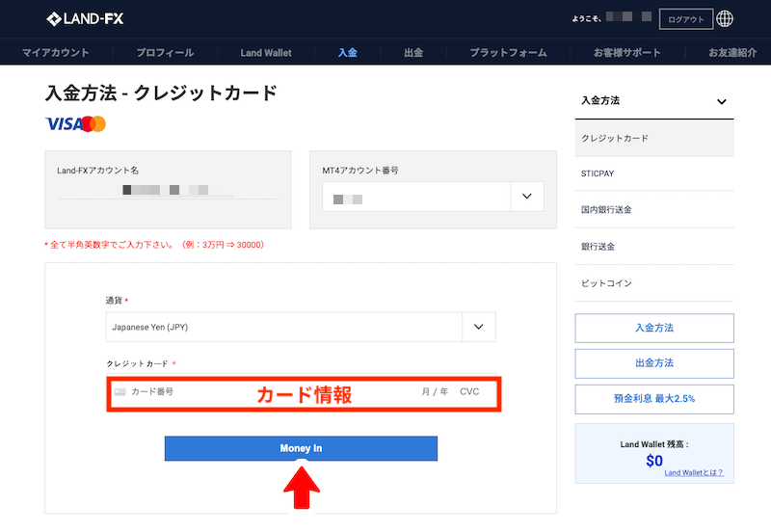This screenshot has height=532, width=771.
Task: Select 国内銀行送金 deposit method
Action: (x=654, y=209)
